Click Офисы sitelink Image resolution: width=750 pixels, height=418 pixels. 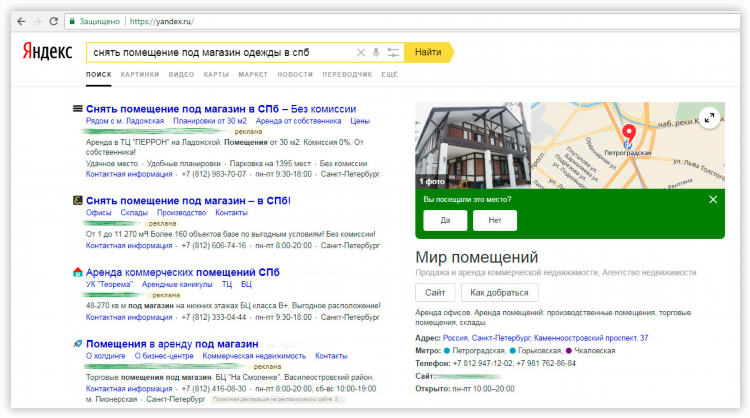click(99, 212)
